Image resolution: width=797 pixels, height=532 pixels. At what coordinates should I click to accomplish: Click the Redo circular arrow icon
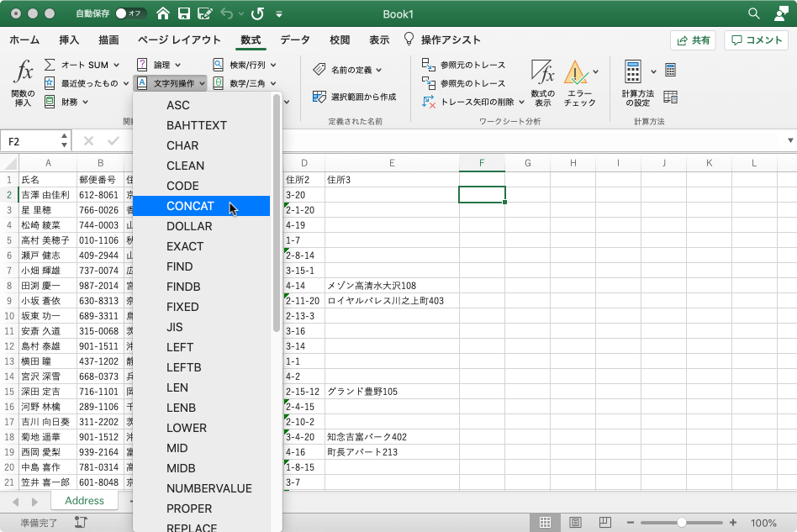(258, 13)
